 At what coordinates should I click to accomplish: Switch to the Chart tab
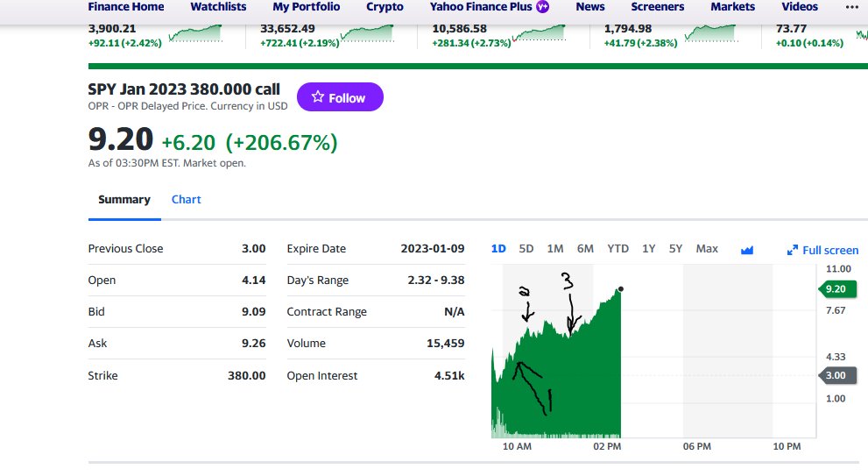pyautogui.click(x=186, y=200)
